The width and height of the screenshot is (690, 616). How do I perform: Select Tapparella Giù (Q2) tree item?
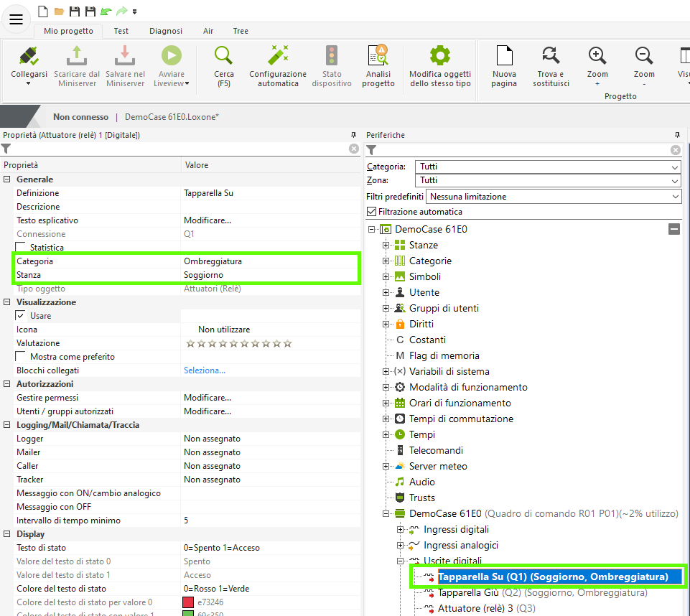(480, 593)
